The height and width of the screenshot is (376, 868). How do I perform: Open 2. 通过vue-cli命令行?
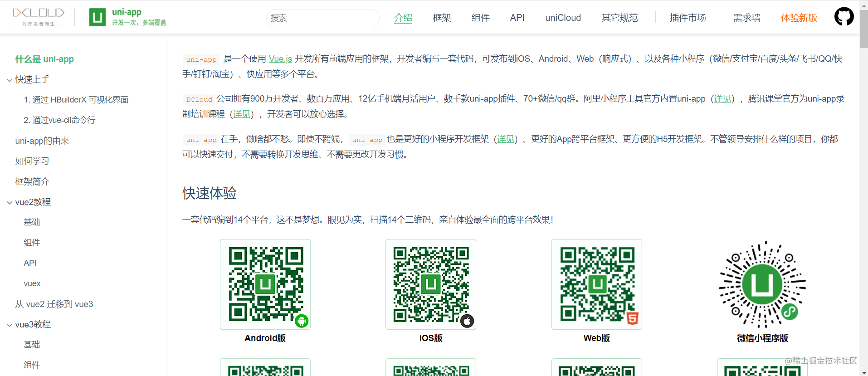(59, 120)
